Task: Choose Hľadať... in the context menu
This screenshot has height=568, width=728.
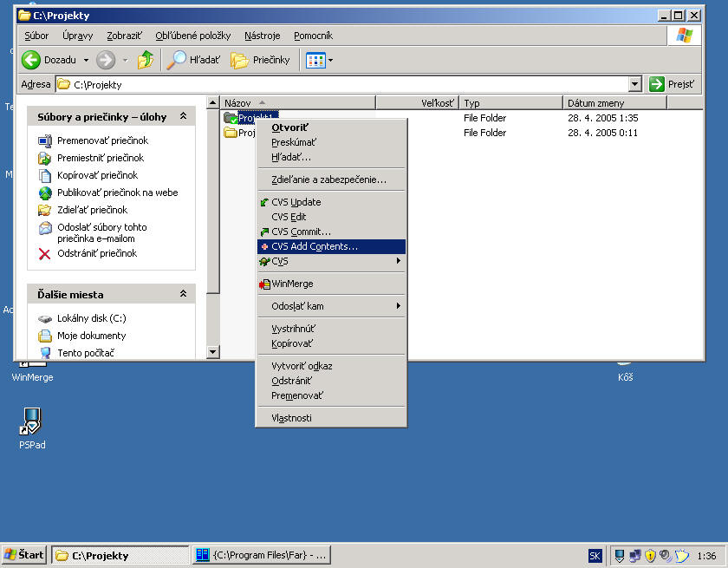Action: click(x=331, y=158)
